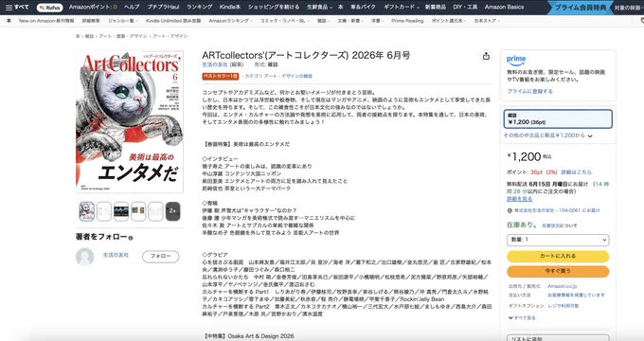Click the お客様情報を保護しています link
The height and width of the screenshot is (341, 644).
point(576,295)
